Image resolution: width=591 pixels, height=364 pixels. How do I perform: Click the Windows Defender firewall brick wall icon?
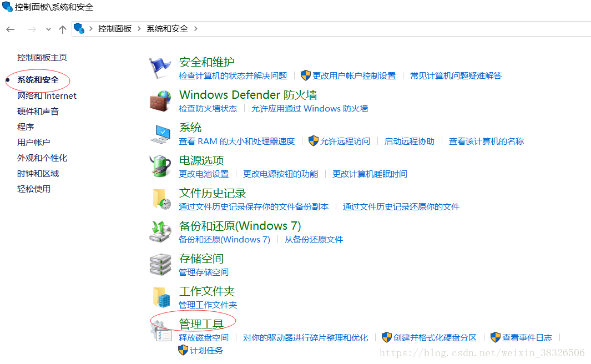click(160, 101)
